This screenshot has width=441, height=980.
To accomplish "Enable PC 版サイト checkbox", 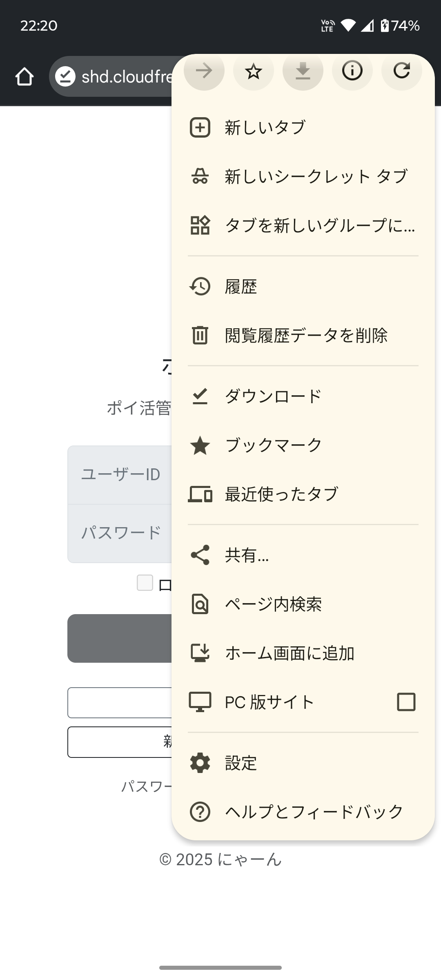I will pyautogui.click(x=406, y=702).
